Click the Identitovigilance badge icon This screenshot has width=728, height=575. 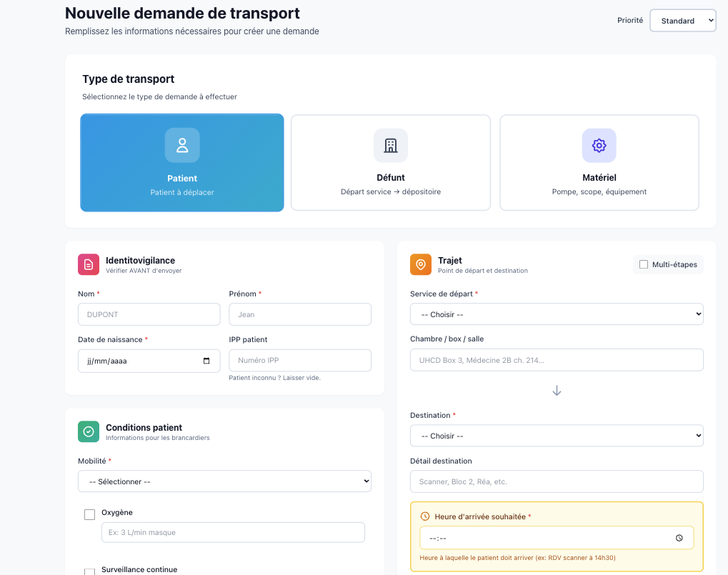88,264
